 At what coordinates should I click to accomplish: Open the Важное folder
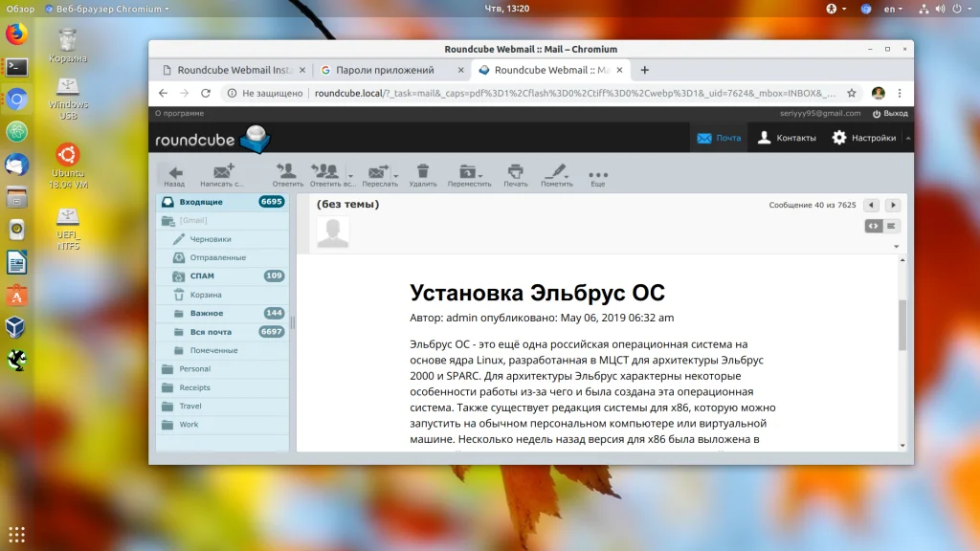222,313
